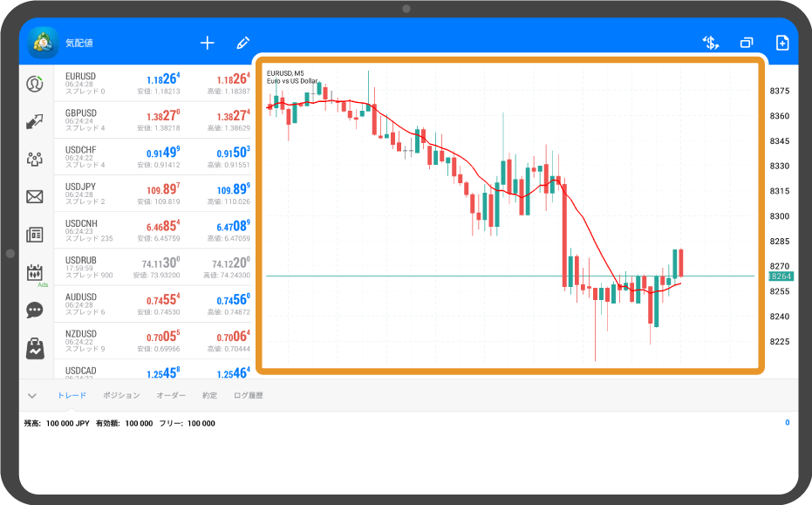Switch to ログ履歴 tab
812x505 pixels.
point(248,395)
